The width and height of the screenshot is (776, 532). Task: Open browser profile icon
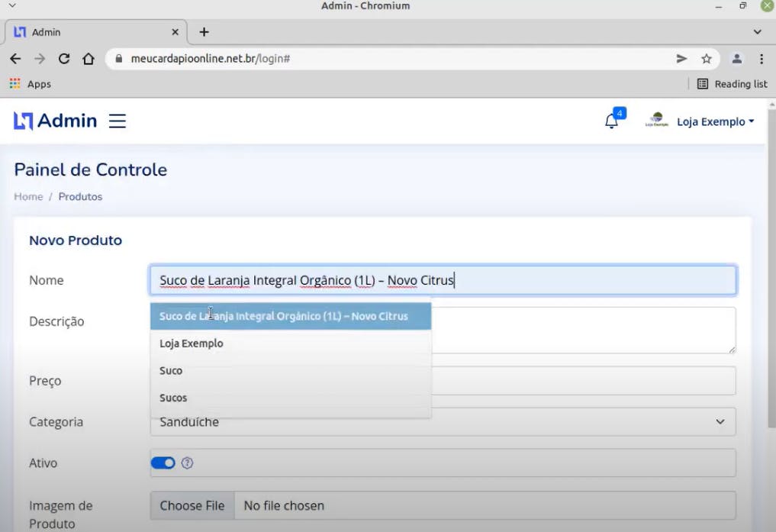[x=737, y=59]
